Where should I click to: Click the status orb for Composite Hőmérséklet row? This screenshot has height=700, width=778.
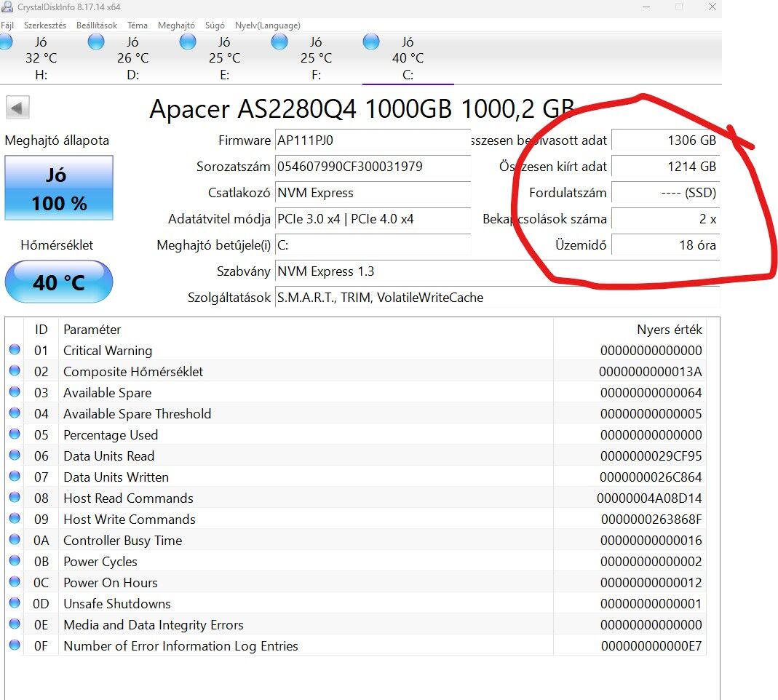(x=15, y=370)
